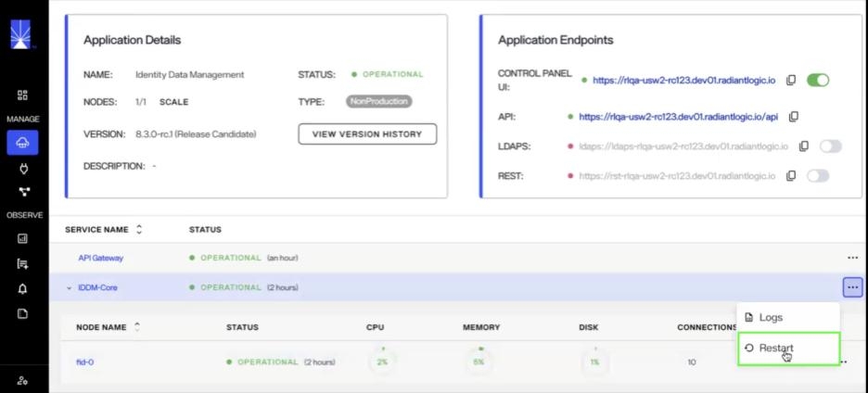Screen dimensions: 868x393
Task: Click the MEMORY column header
Action: click(481, 327)
